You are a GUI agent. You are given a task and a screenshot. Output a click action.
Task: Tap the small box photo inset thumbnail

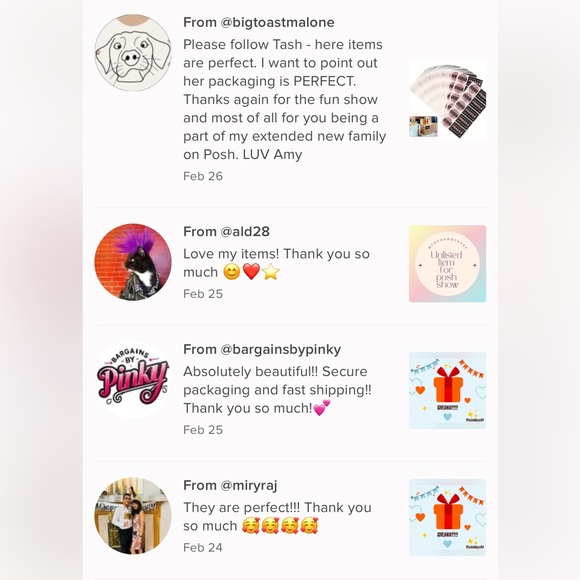point(423,126)
